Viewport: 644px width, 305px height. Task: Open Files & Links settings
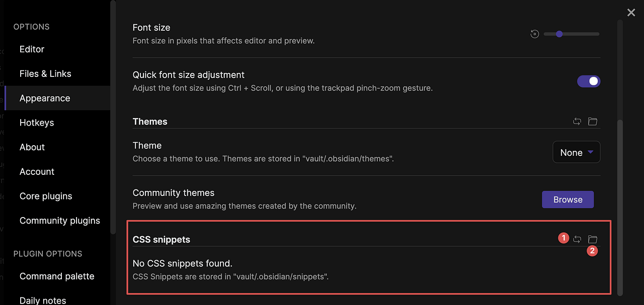[46, 73]
